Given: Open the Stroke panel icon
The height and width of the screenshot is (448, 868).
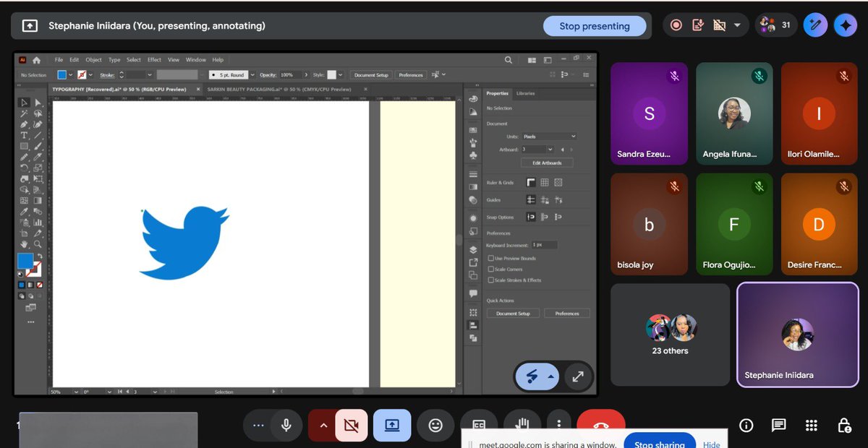Looking at the screenshot, I should (473, 174).
